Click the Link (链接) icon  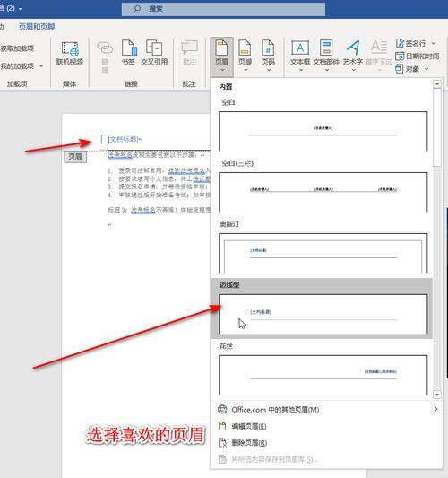(105, 56)
